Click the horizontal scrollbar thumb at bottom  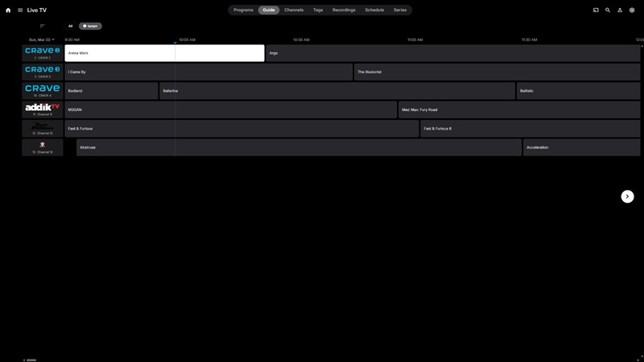tap(31, 360)
